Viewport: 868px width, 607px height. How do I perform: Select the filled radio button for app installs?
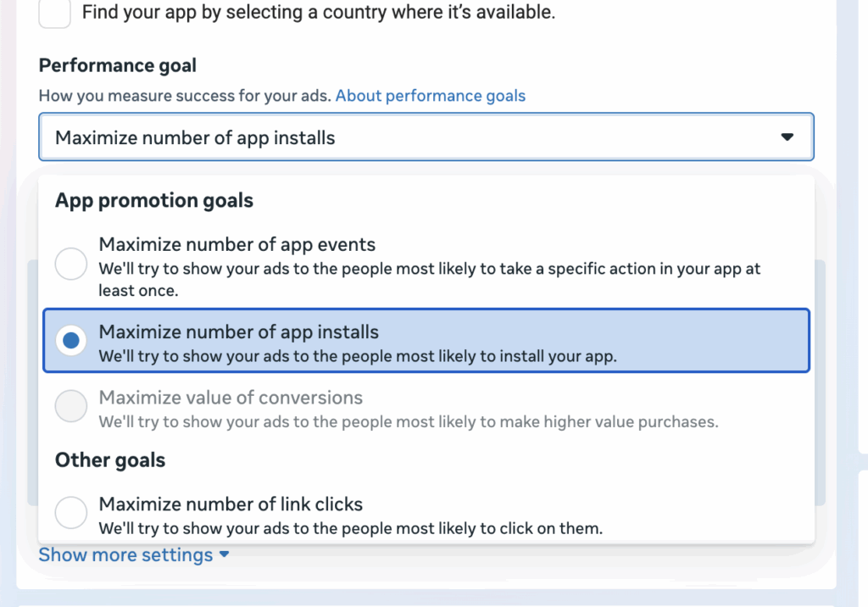(71, 340)
